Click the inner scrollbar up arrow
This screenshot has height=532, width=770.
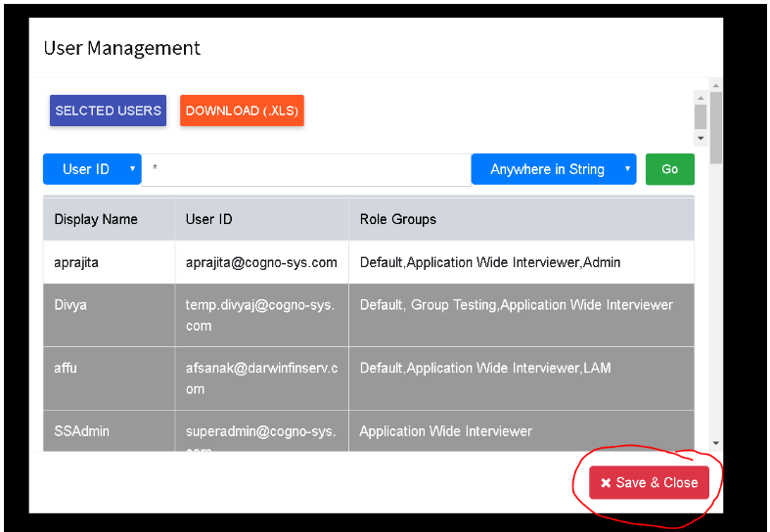(x=701, y=98)
